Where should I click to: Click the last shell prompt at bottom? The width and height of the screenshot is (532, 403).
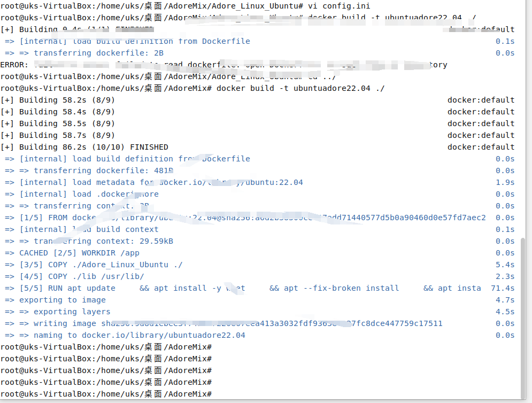tap(106, 394)
